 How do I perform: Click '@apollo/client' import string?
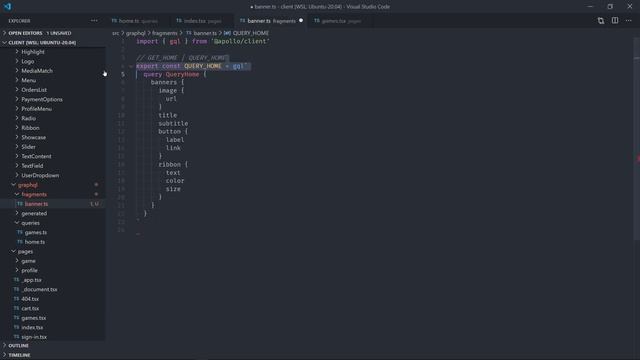(240, 41)
